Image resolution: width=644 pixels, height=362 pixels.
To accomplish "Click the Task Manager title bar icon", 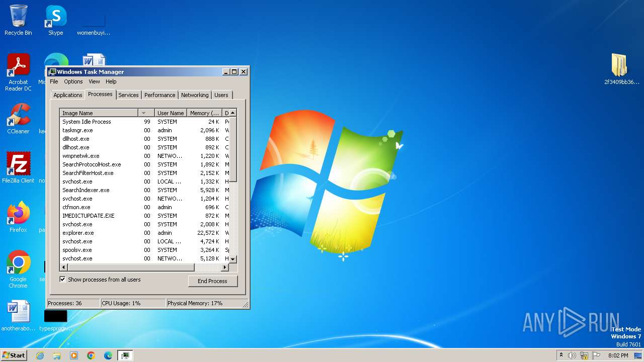I will point(52,72).
